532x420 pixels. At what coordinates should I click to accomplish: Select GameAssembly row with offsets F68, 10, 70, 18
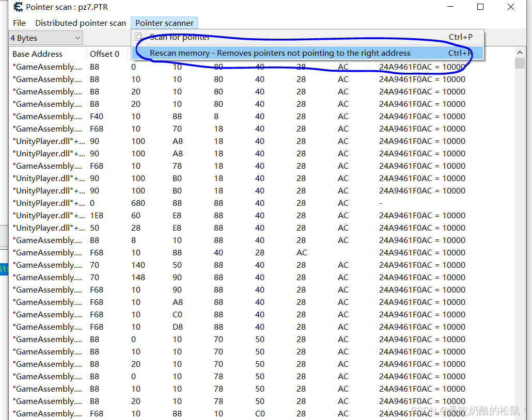tap(261, 129)
